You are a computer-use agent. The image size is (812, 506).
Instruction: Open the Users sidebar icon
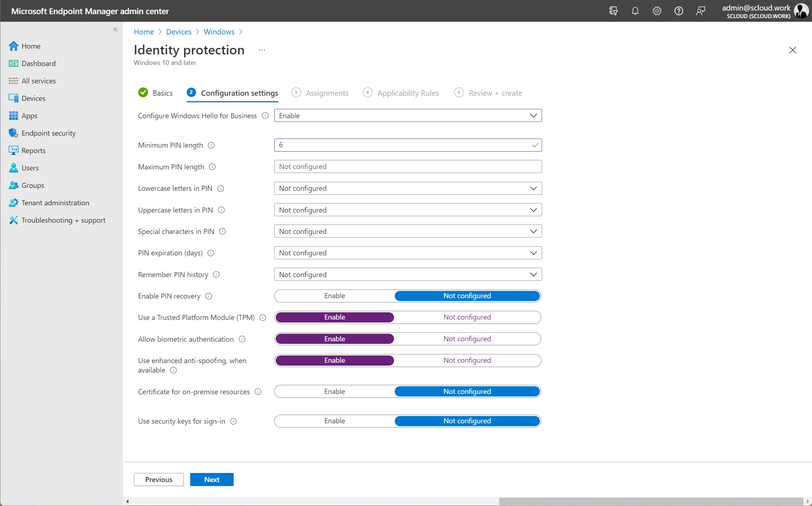[x=13, y=168]
